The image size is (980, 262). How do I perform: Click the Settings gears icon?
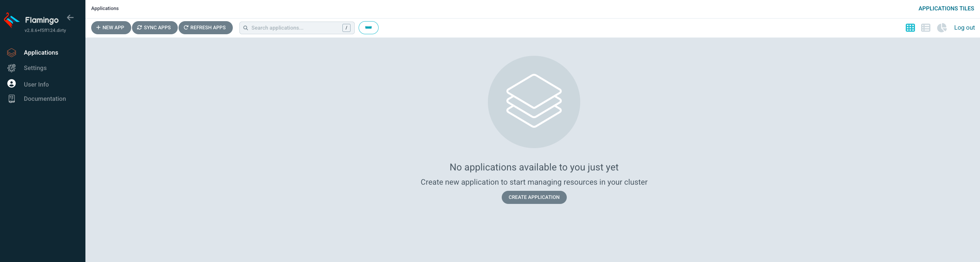pyautogui.click(x=12, y=68)
